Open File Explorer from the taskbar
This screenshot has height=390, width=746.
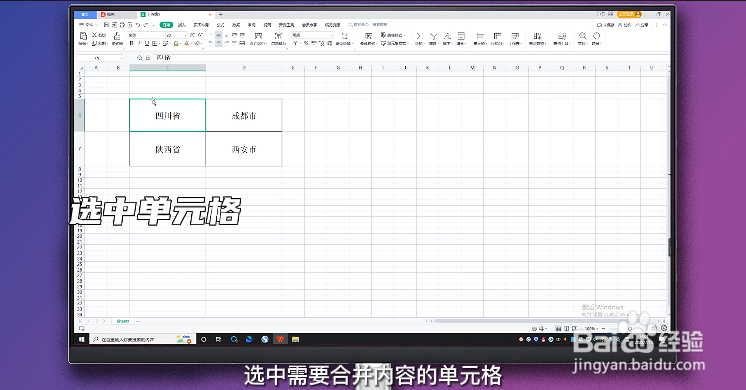pyautogui.click(x=295, y=340)
